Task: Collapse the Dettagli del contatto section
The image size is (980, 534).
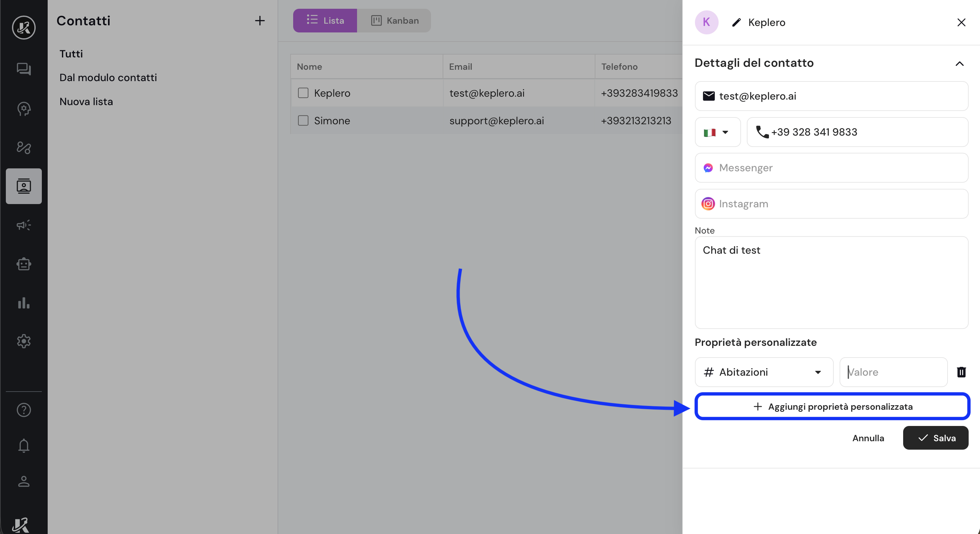Action: [959, 64]
